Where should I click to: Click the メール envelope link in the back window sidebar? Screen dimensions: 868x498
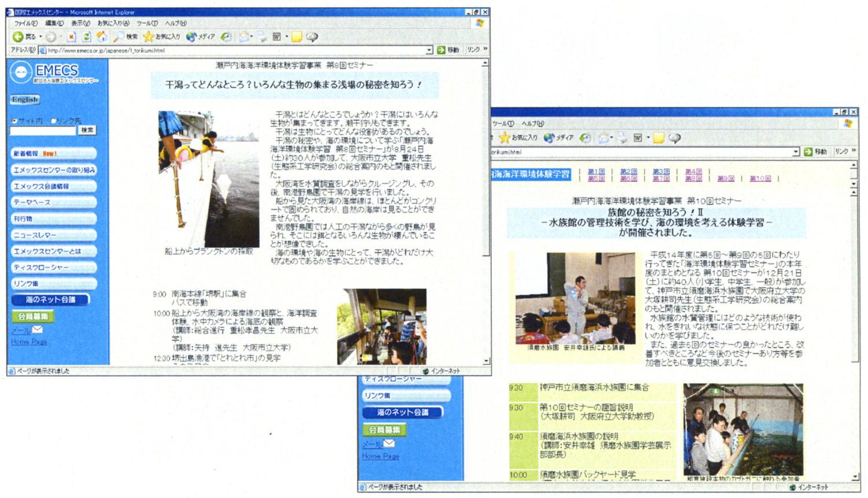pos(378,444)
